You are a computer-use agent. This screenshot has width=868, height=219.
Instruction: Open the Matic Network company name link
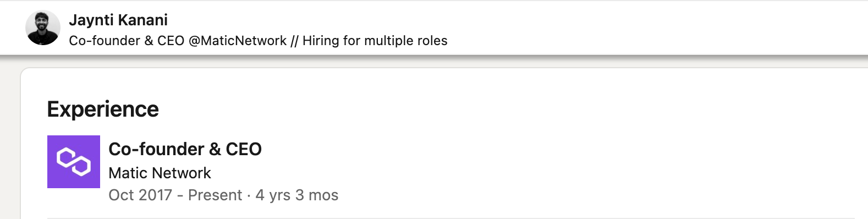160,173
